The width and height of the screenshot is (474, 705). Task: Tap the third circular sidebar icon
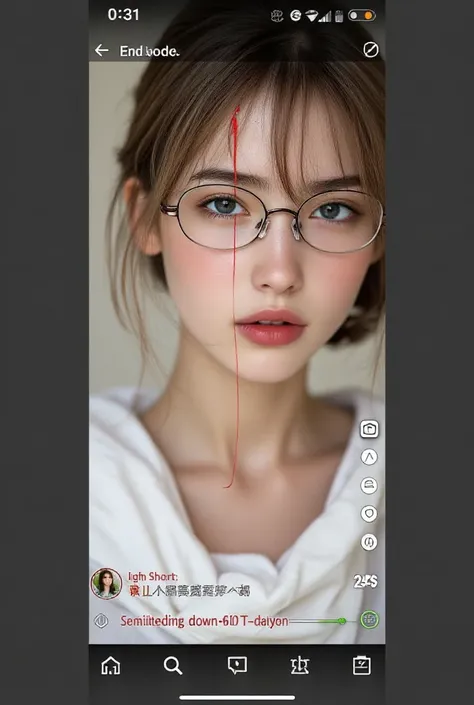point(369,485)
